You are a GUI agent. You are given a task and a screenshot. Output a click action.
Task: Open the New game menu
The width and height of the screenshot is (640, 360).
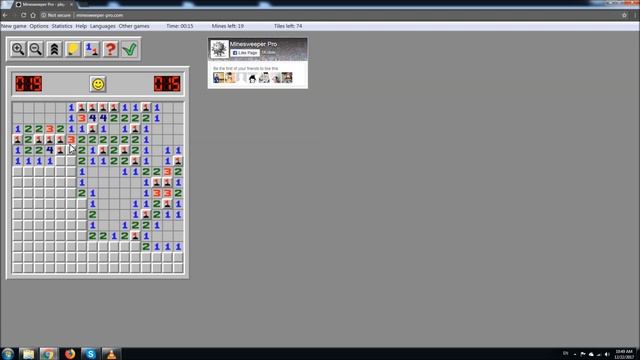[x=13, y=26]
